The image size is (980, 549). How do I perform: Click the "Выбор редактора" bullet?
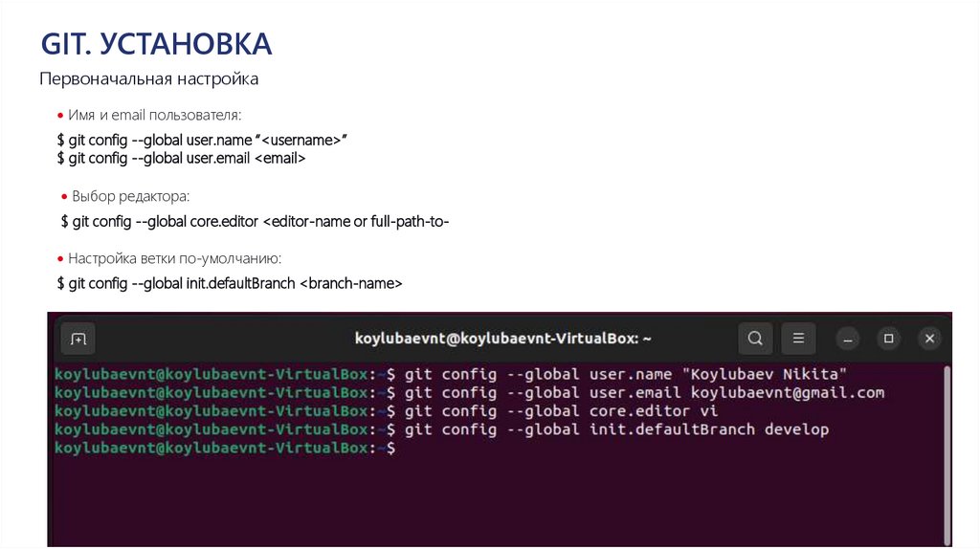point(130,196)
